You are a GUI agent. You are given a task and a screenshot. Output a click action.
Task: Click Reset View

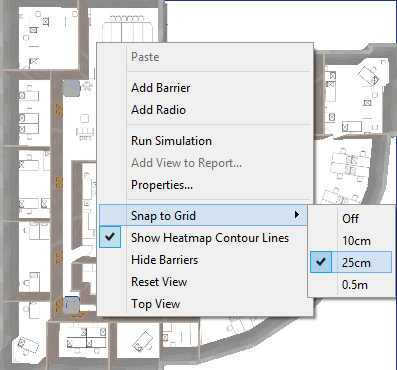159,282
